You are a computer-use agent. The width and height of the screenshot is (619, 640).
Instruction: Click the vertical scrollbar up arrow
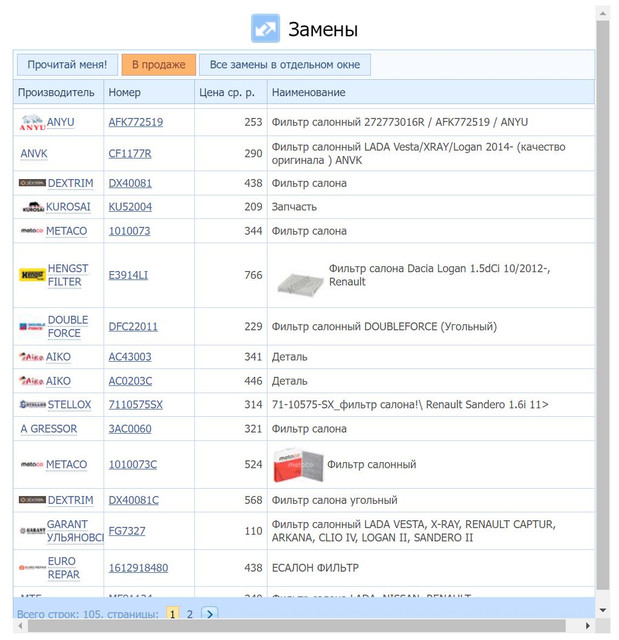(603, 13)
